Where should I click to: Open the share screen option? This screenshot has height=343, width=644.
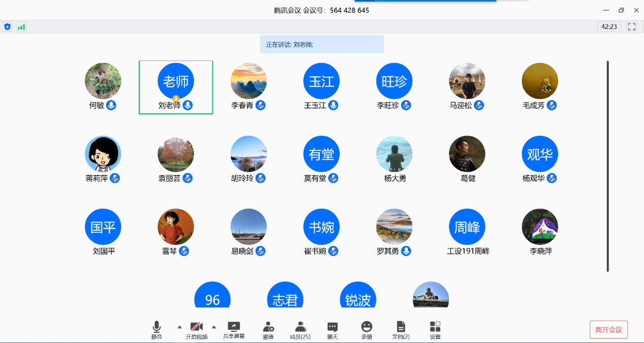pos(234,329)
